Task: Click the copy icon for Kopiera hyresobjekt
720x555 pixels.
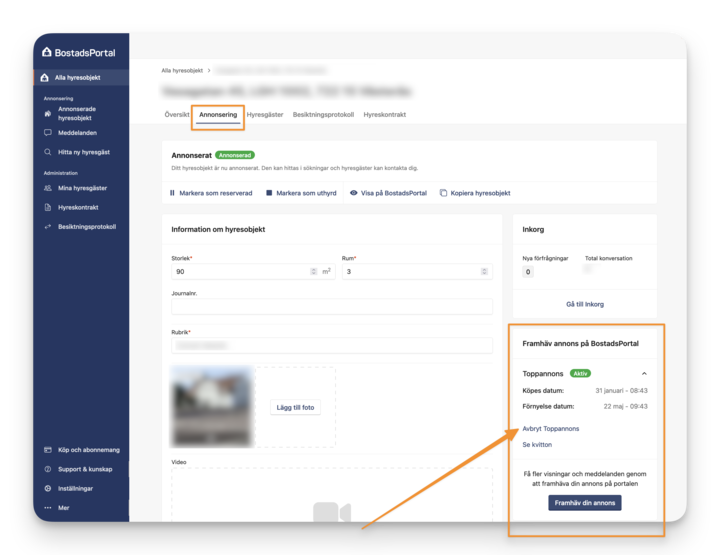Action: coord(443,193)
